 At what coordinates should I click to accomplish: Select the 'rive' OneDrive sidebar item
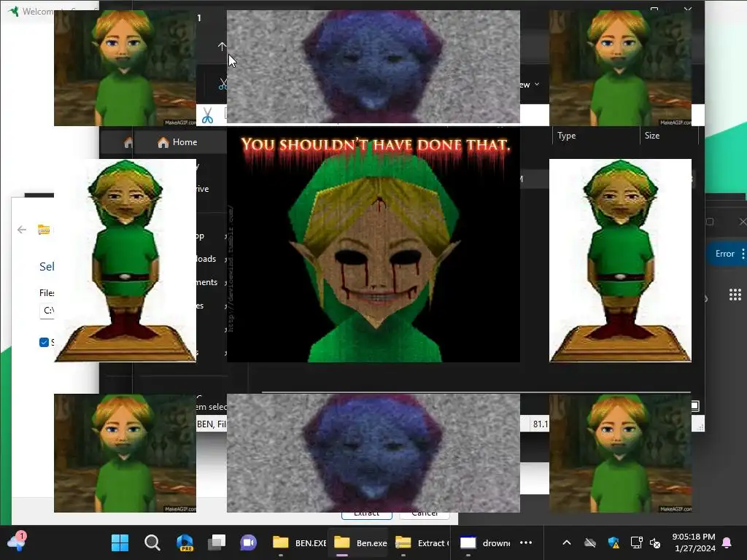(203, 189)
